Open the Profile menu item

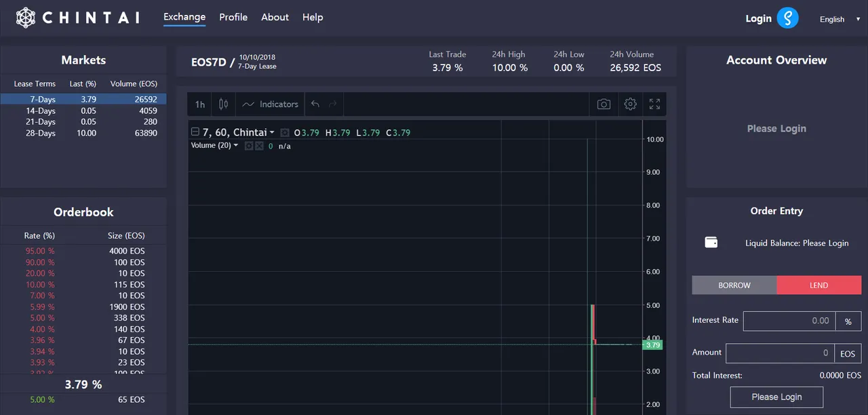click(x=233, y=17)
